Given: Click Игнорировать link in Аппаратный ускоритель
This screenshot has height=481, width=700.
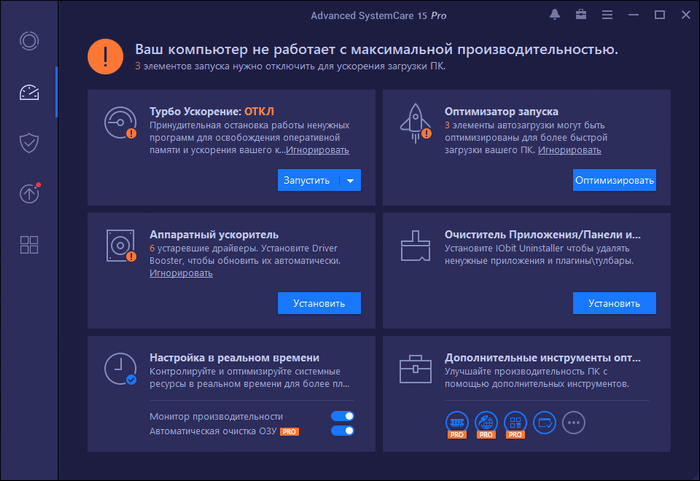Looking at the screenshot, I should tap(181, 273).
